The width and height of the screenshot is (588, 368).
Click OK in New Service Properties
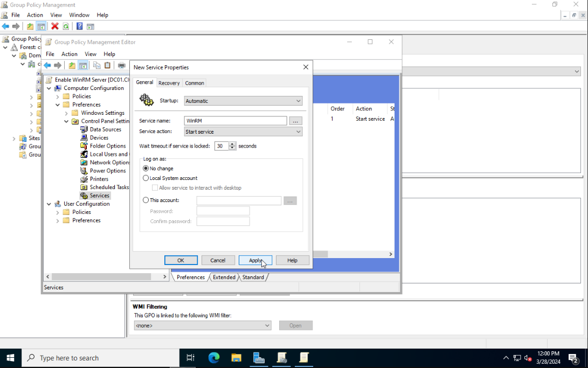181,260
